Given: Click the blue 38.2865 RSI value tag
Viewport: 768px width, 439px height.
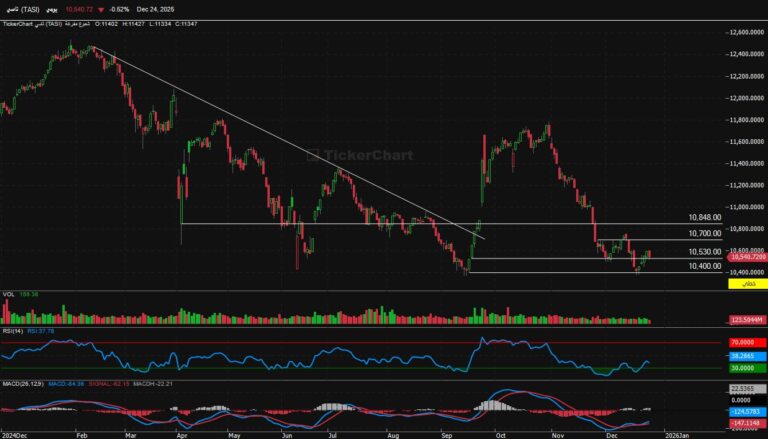Looking at the screenshot, I should point(745,355).
